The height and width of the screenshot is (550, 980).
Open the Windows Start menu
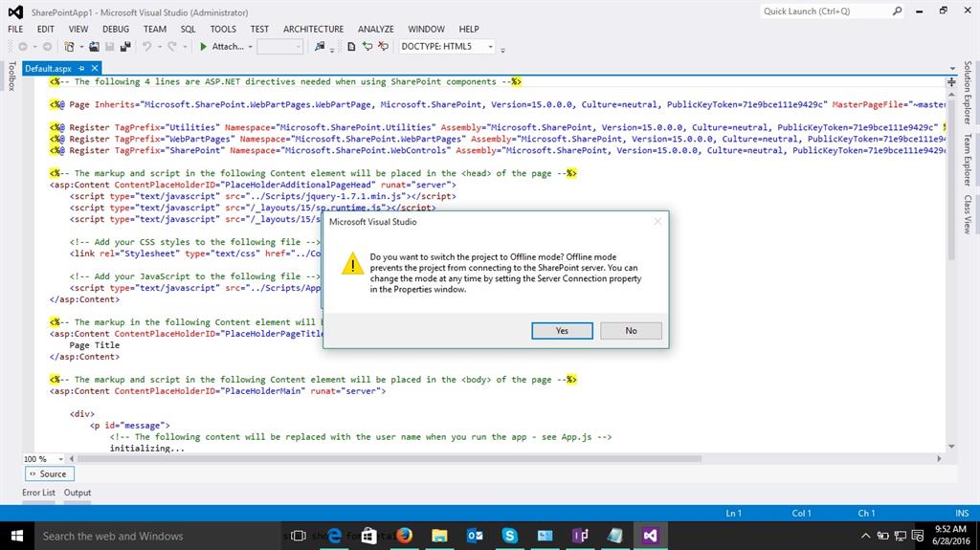[17, 536]
